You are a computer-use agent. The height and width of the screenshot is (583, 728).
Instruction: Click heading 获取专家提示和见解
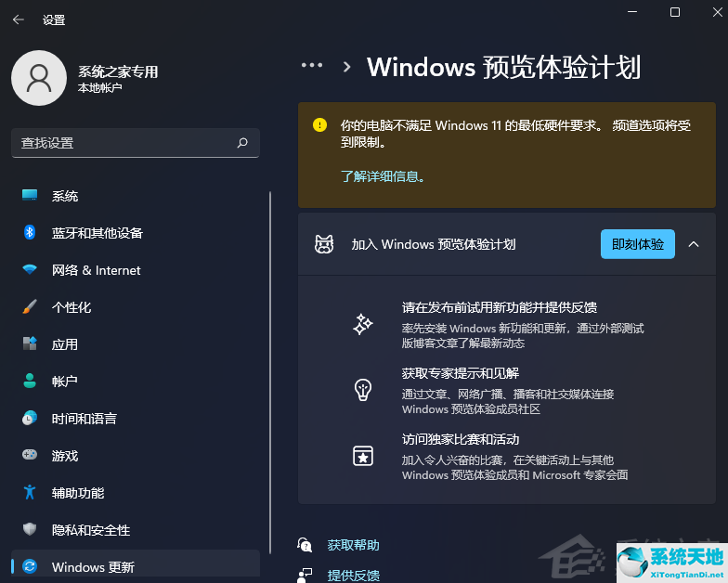[461, 373]
